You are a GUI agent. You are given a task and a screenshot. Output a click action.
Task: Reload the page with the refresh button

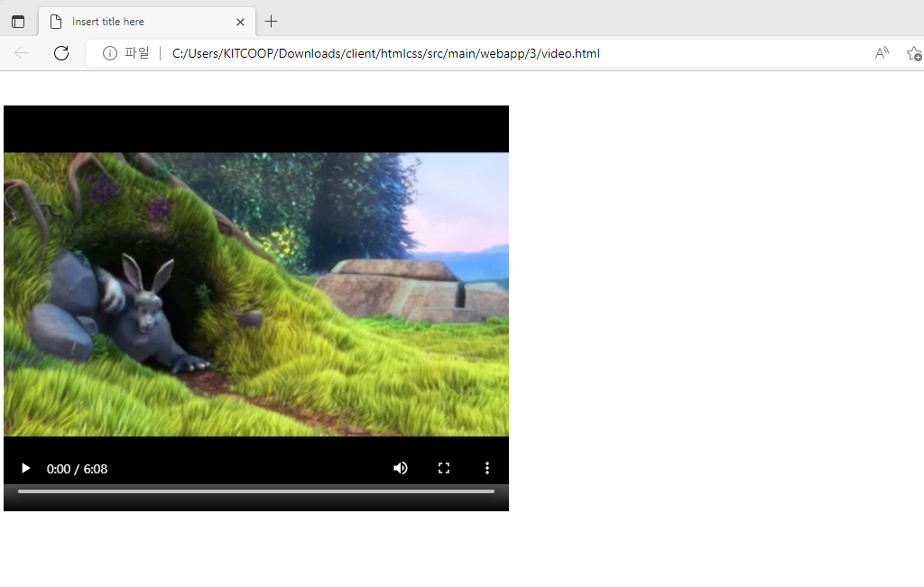tap(61, 53)
